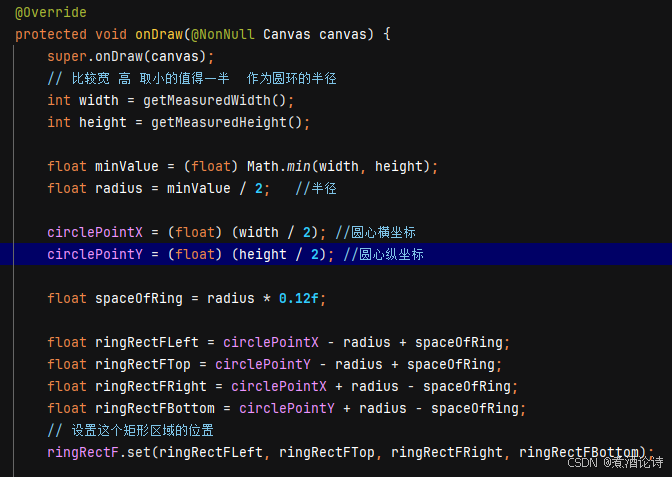Click 'ringRectFTop' argument inside ringRectF.set call
The image size is (672, 477).
[327, 452]
